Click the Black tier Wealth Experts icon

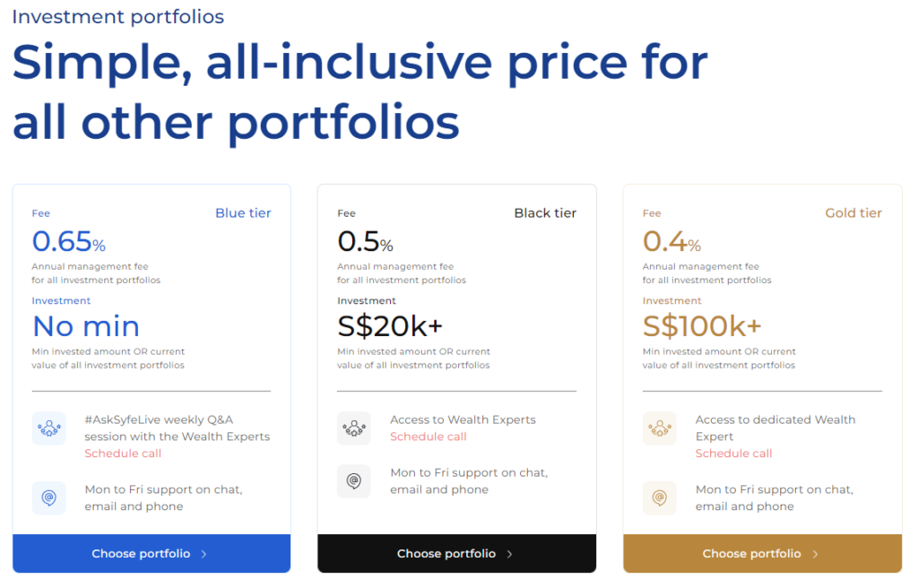click(x=354, y=428)
